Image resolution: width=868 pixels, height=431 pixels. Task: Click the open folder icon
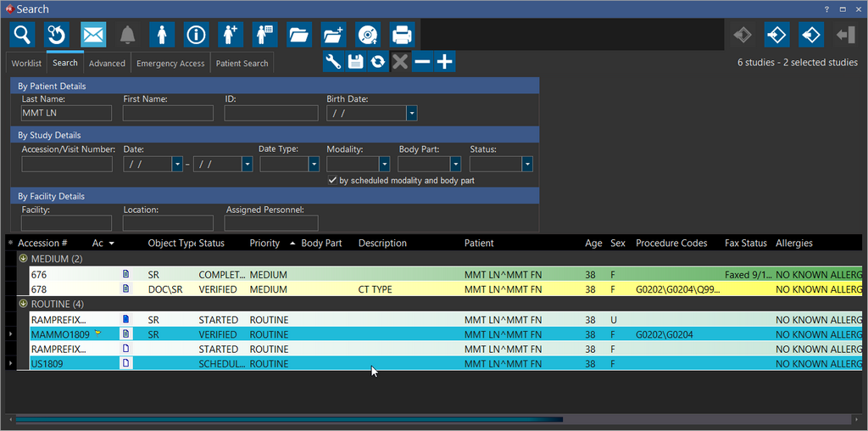coord(298,35)
